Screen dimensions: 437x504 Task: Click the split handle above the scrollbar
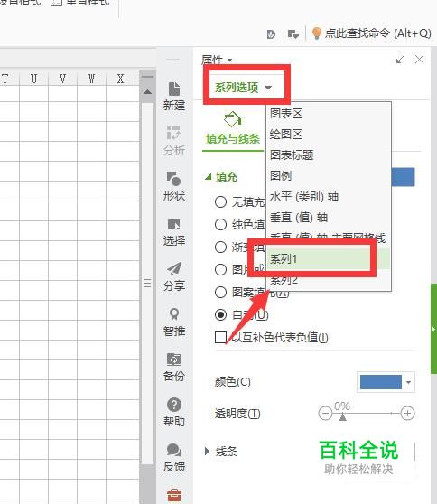pyautogui.click(x=147, y=77)
